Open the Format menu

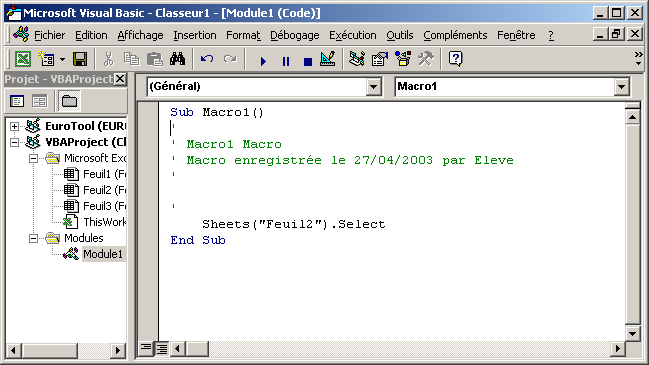[243, 36]
